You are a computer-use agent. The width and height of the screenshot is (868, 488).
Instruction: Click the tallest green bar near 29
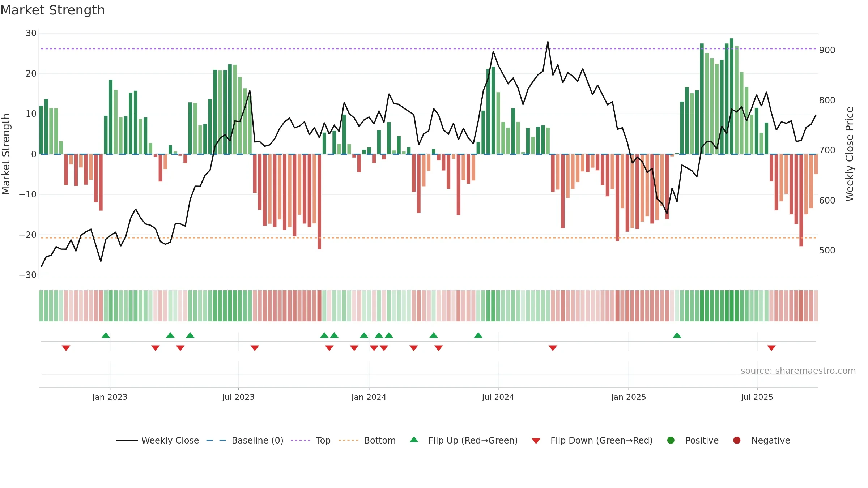(x=732, y=96)
